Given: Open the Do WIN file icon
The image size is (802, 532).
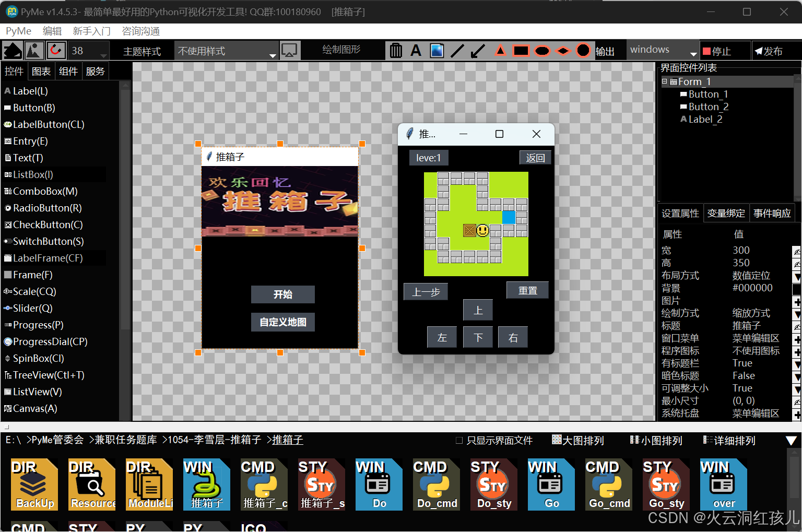Looking at the screenshot, I should coord(379,484).
